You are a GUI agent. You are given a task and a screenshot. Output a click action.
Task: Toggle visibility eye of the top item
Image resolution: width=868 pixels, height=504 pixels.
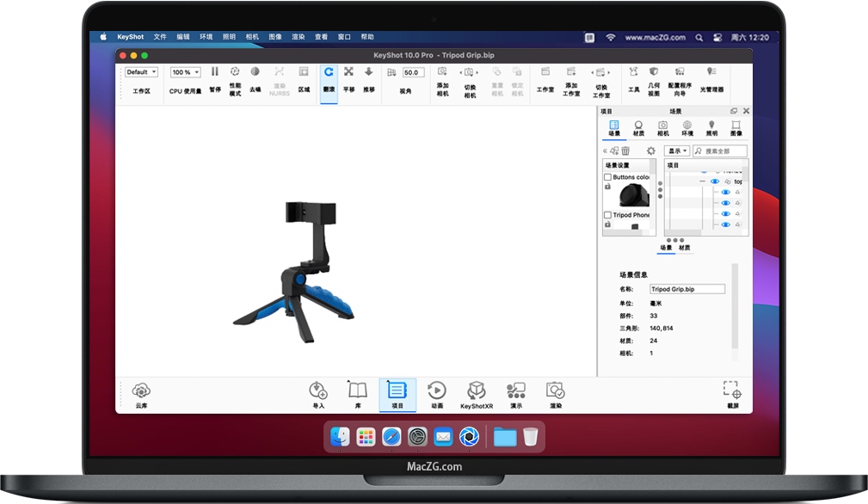pos(715,181)
